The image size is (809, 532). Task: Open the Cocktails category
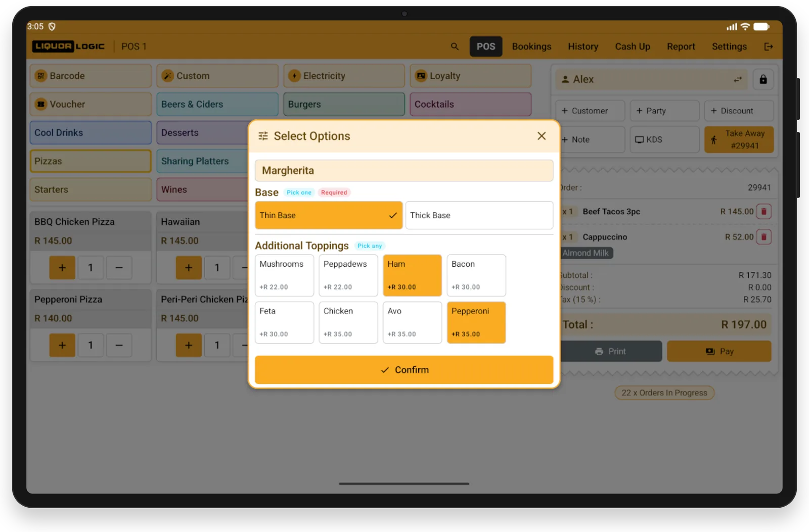coord(471,104)
